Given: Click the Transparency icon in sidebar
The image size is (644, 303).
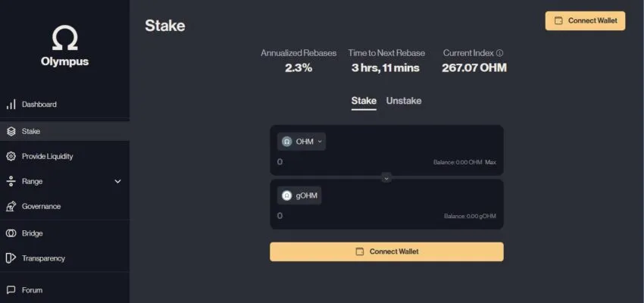Looking at the screenshot, I should coord(11,258).
